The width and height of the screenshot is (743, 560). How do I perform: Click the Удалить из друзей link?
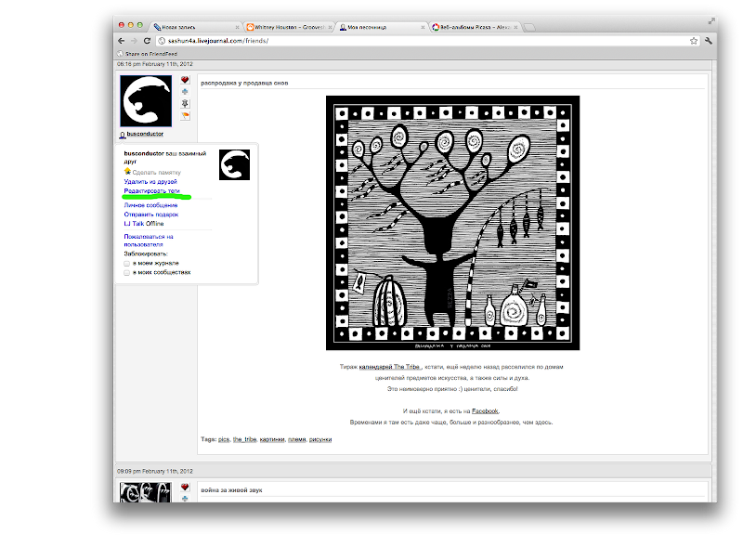coord(150,182)
